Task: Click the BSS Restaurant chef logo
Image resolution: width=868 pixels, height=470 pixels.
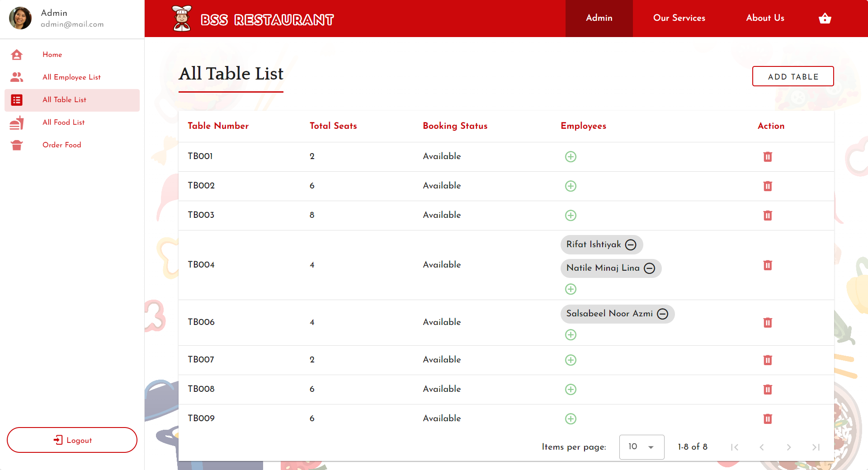Action: 182,18
